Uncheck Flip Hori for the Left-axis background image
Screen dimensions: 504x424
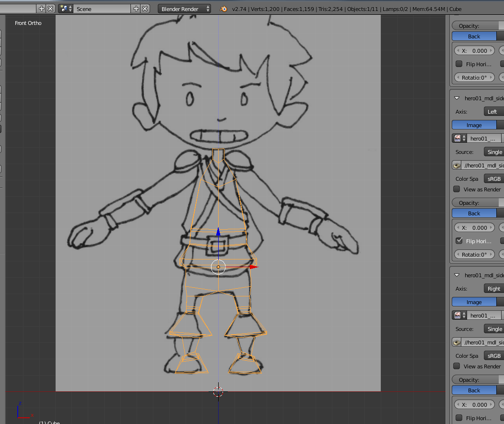coord(459,241)
